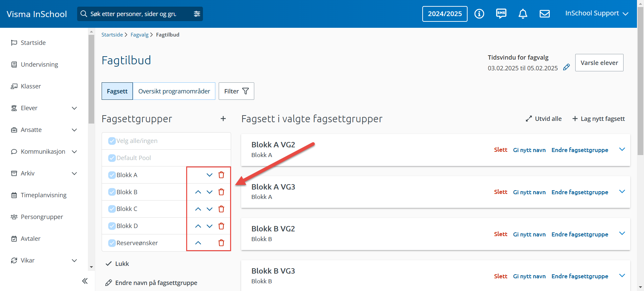Click Lag nytt fagsett
Screen dimensions: 644x291
(598, 119)
